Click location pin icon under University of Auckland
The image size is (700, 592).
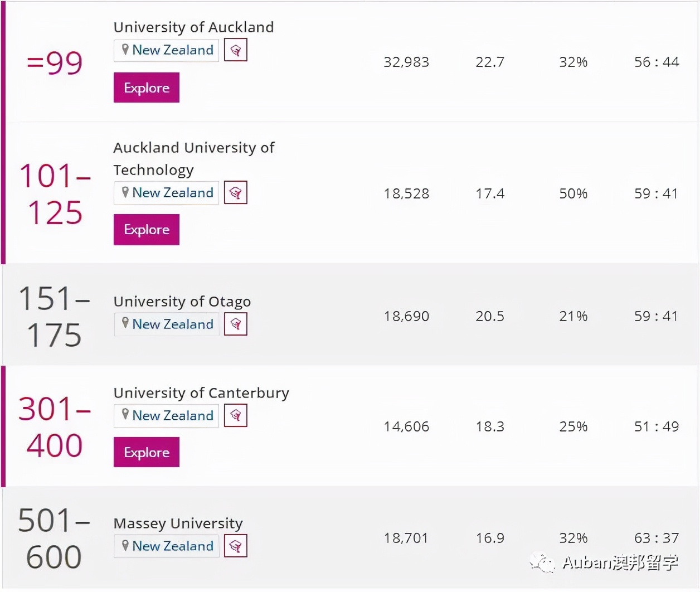125,50
